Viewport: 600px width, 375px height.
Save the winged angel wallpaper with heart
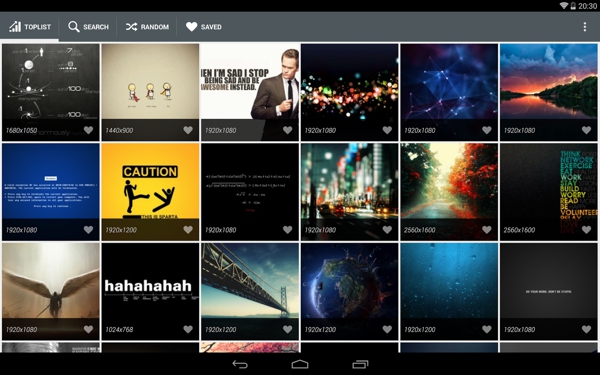click(88, 329)
